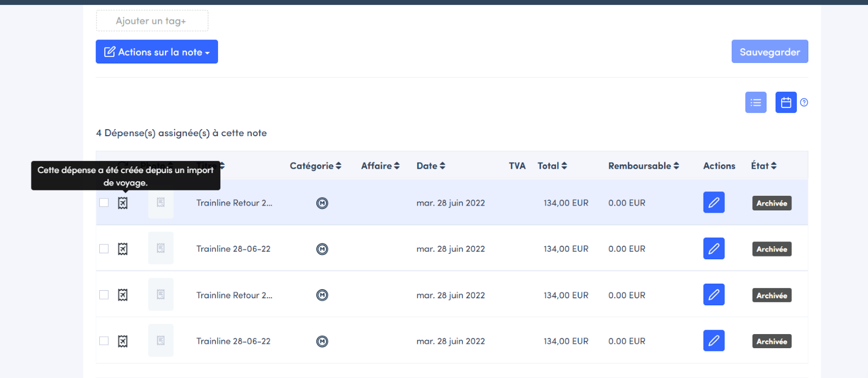Viewport: 868px width, 378px height.
Task: Edit first Trainline Retour expense with pencil
Action: pyautogui.click(x=714, y=202)
